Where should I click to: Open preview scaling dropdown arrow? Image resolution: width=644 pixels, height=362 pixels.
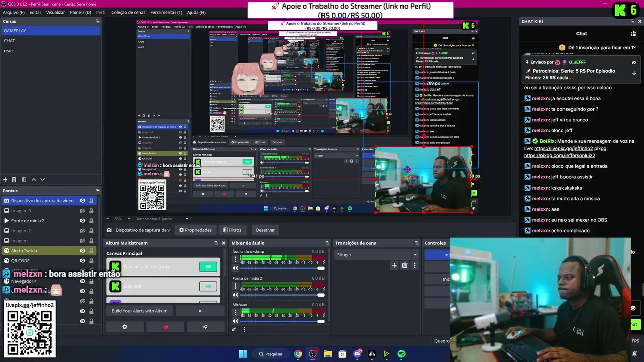(x=187, y=219)
